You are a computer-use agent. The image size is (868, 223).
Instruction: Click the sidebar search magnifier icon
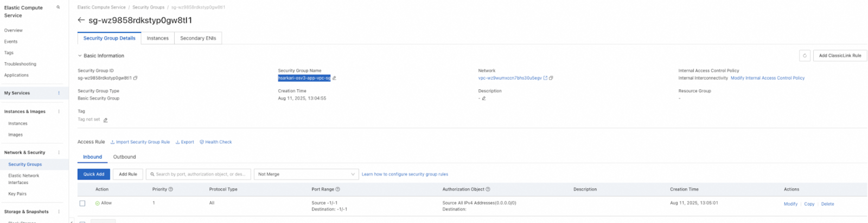pyautogui.click(x=58, y=7)
